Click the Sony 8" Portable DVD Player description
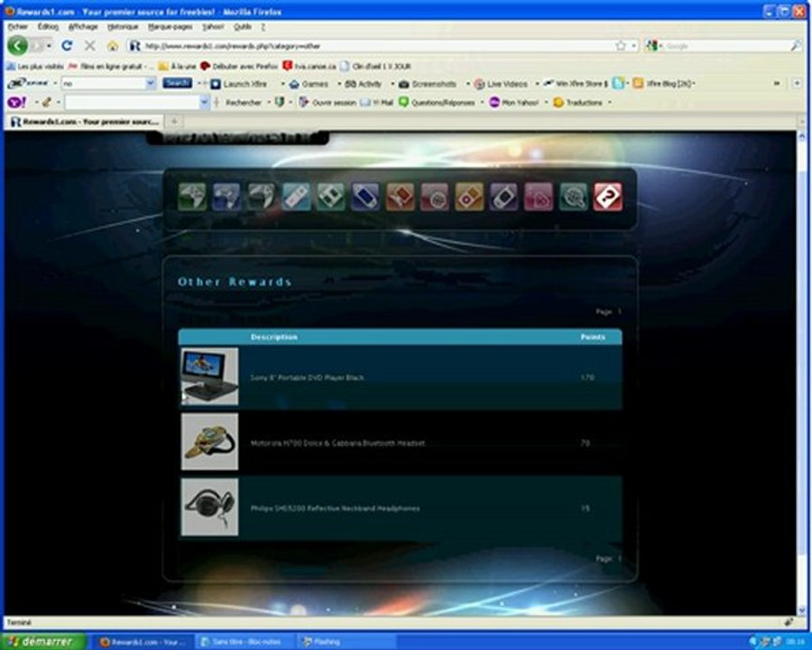 tap(307, 377)
